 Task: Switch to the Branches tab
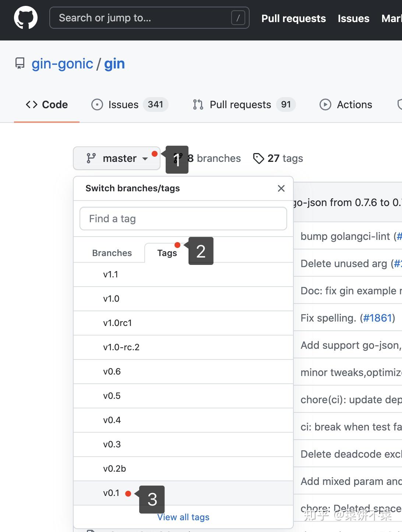pyautogui.click(x=112, y=253)
